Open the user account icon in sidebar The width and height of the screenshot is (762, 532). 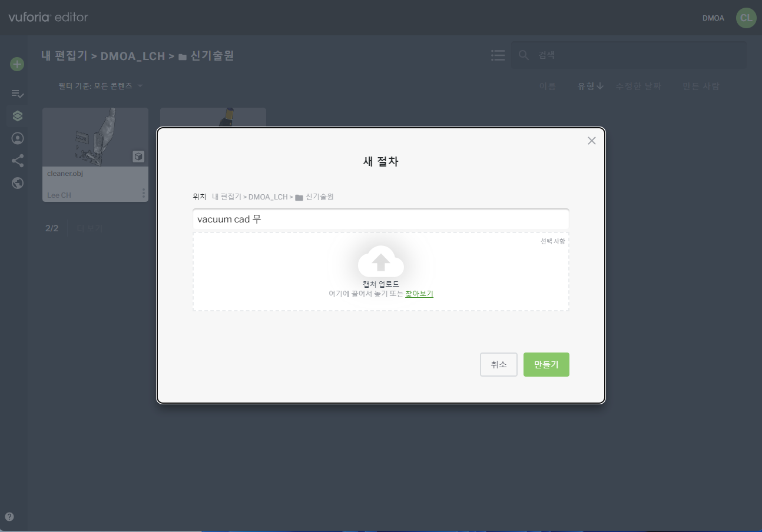tap(17, 138)
